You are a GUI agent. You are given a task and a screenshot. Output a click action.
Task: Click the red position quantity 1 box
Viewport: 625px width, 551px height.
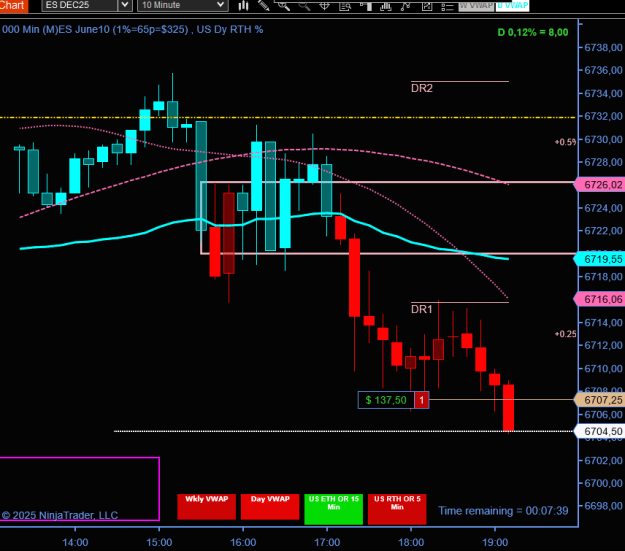[x=422, y=400]
